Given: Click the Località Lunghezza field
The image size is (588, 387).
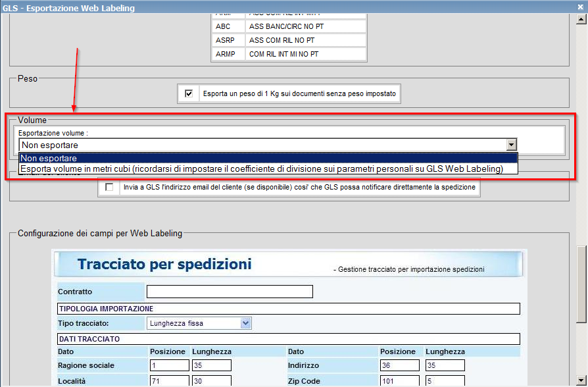Looking at the screenshot, I should [x=212, y=381].
